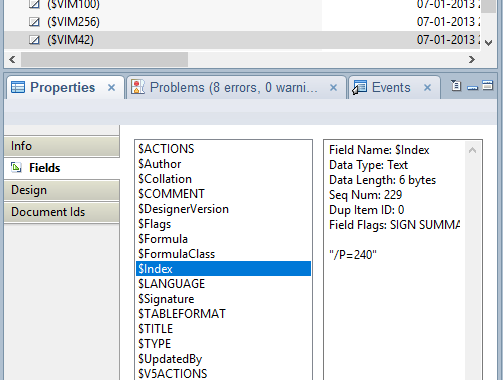
Task: Select the $COMMENT field
Action: click(x=223, y=194)
